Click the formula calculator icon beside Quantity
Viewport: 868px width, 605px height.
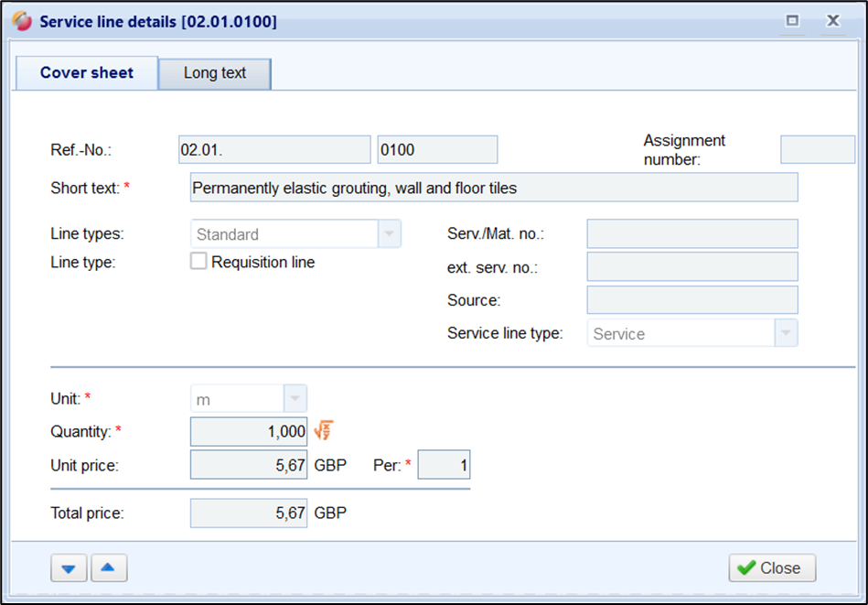pyautogui.click(x=323, y=430)
